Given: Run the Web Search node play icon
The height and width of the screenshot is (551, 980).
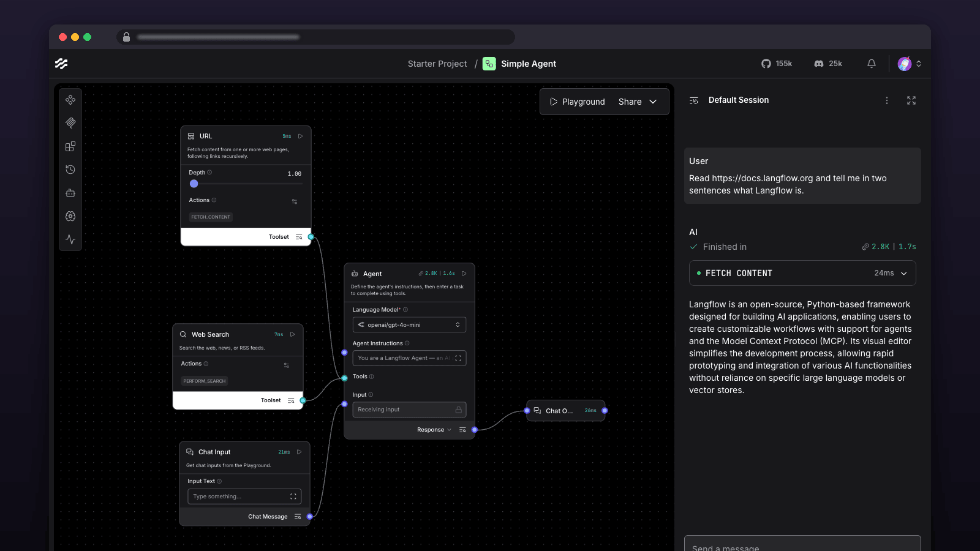Looking at the screenshot, I should point(293,334).
